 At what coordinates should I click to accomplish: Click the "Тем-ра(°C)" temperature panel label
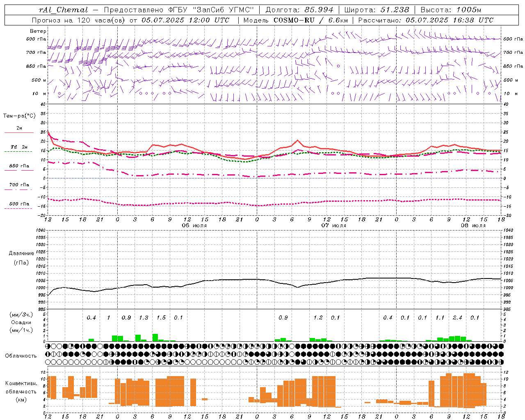coord(19,116)
